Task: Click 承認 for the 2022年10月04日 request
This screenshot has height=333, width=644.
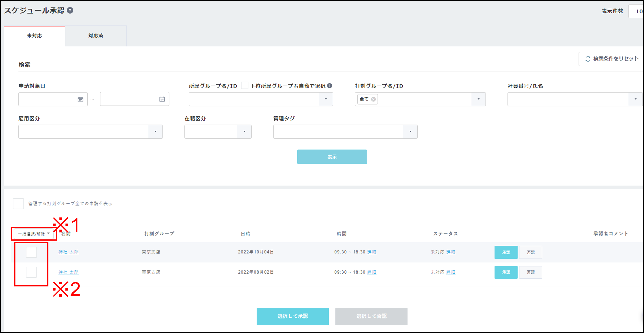Action: (x=505, y=252)
